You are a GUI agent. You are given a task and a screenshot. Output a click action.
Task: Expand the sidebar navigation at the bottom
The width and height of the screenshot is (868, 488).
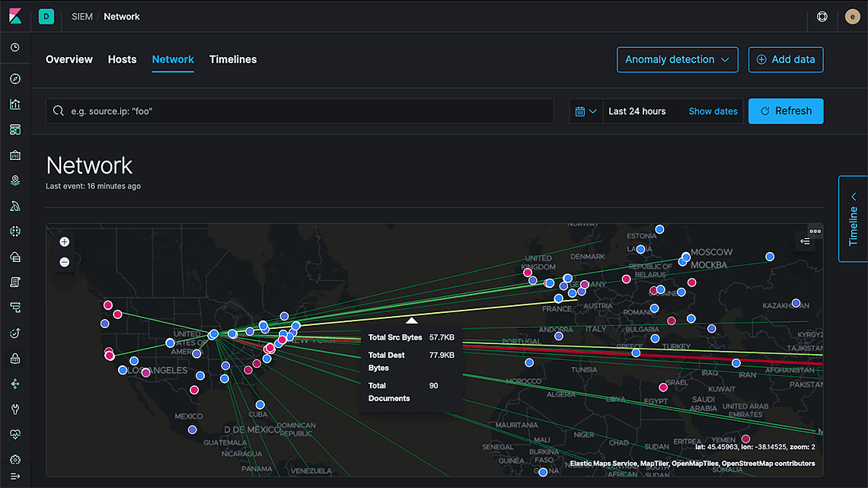[15, 477]
